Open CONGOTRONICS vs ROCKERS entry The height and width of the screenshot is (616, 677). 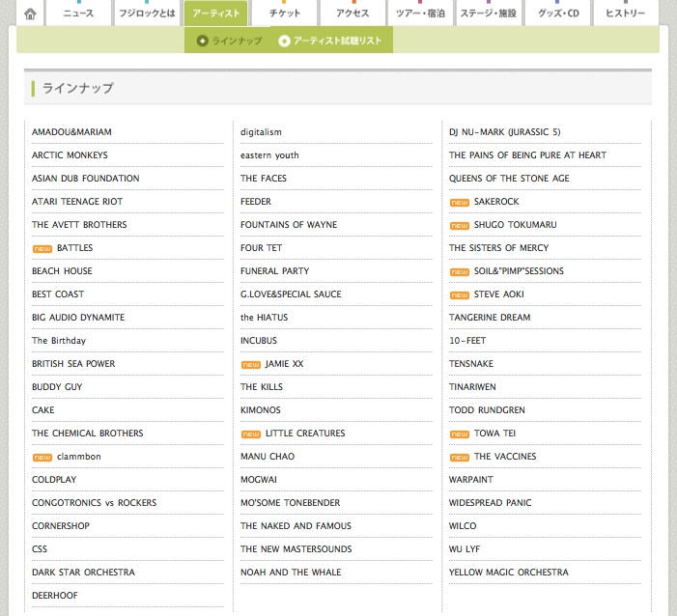click(x=94, y=503)
